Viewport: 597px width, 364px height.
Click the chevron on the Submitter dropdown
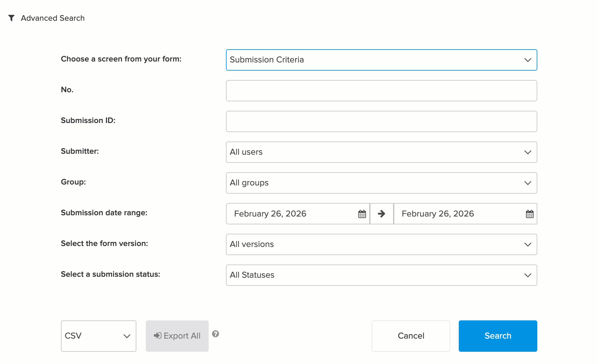click(x=528, y=153)
